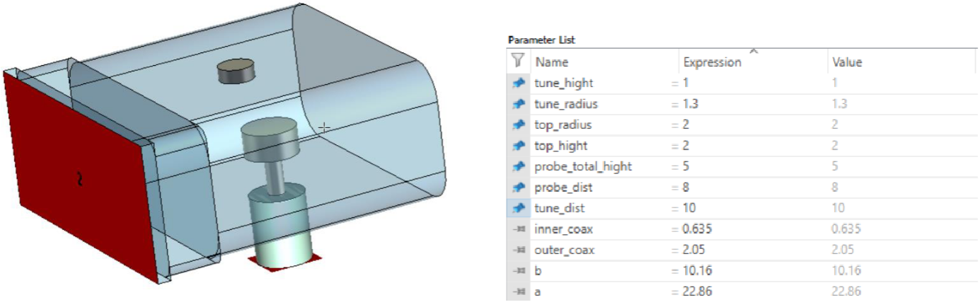Click the pin icon beside tune_radius
The width and height of the screenshot is (980, 307).
point(519,104)
